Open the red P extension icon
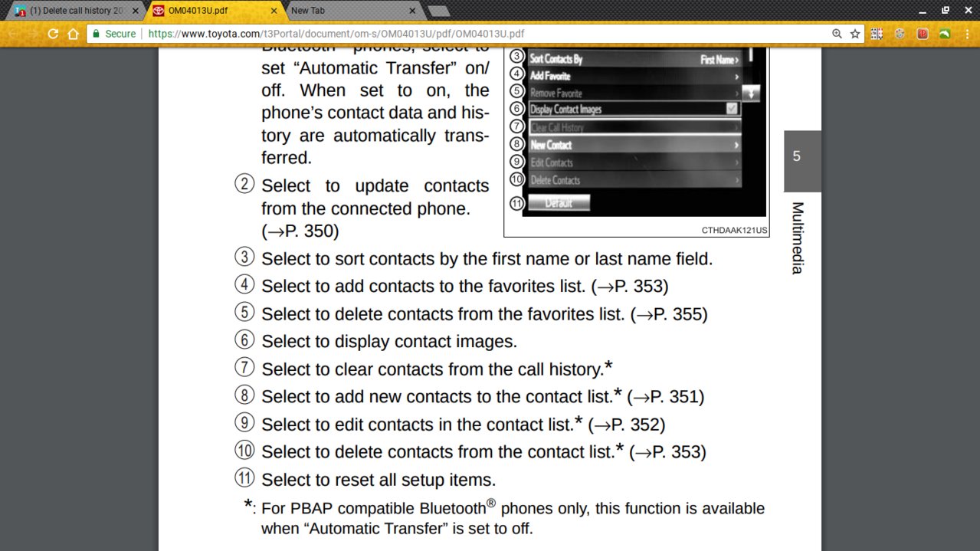This screenshot has width=980, height=551. click(923, 34)
